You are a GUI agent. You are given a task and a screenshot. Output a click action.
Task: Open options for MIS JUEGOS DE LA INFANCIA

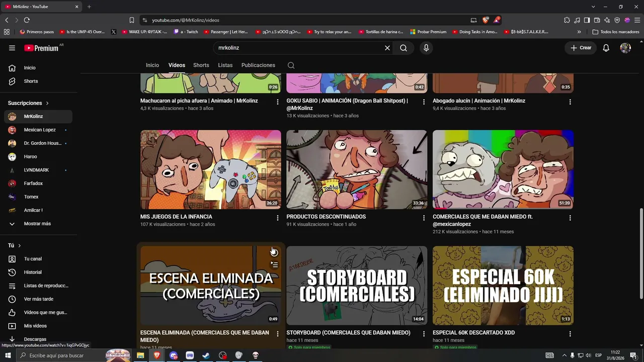click(277, 218)
